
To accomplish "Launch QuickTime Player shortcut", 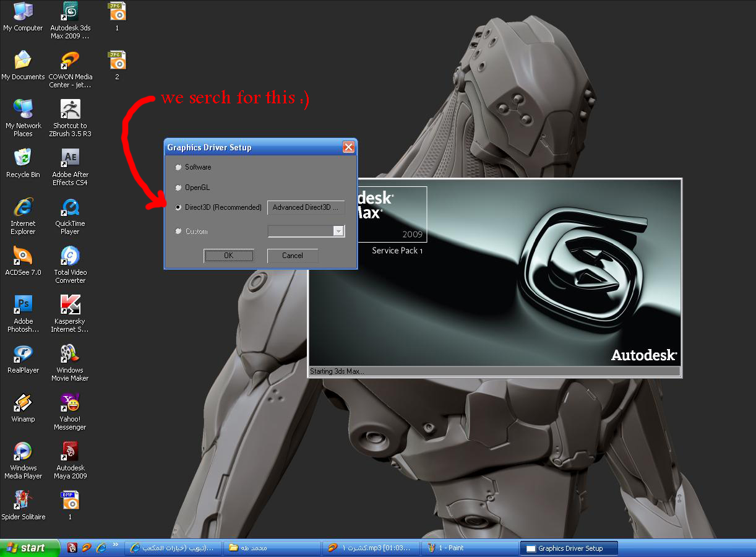I will [x=70, y=215].
